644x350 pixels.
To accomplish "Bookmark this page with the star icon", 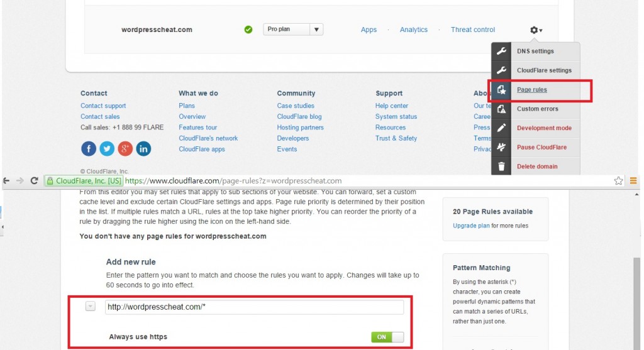I will [x=619, y=181].
